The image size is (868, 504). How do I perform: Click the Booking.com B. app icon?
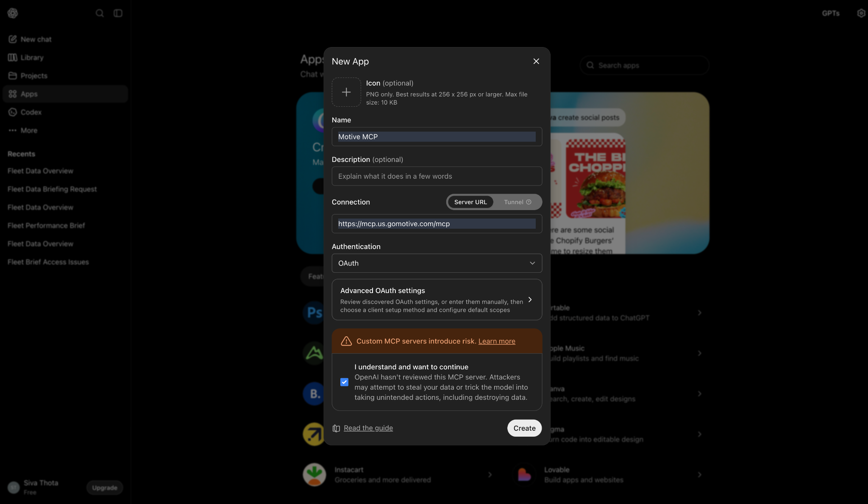click(313, 394)
